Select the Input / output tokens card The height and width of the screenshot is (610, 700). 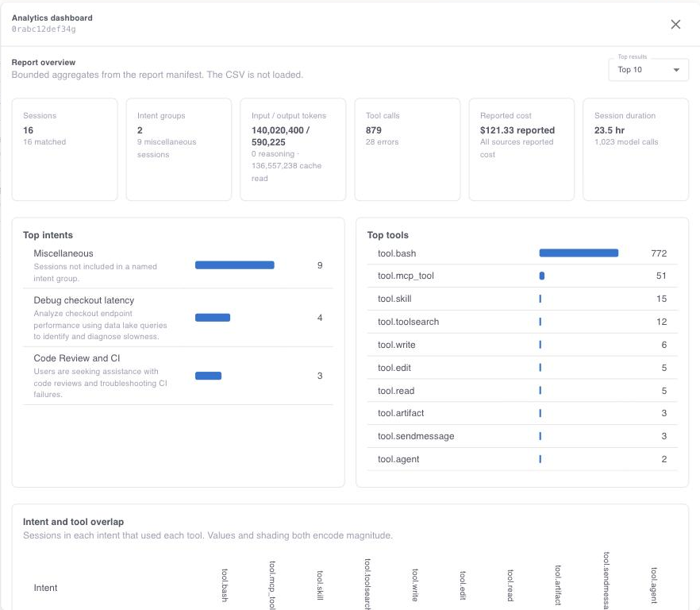coord(293,149)
